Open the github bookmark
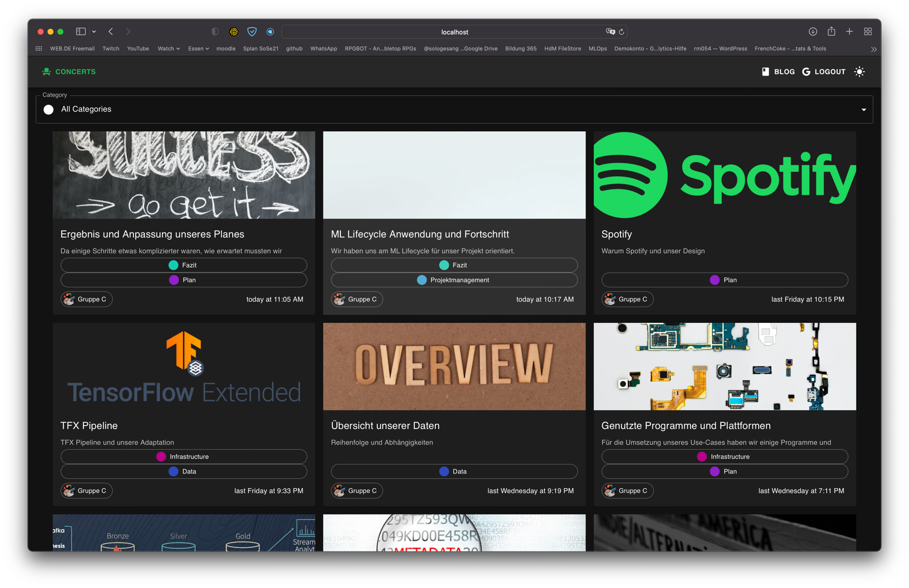 [294, 48]
